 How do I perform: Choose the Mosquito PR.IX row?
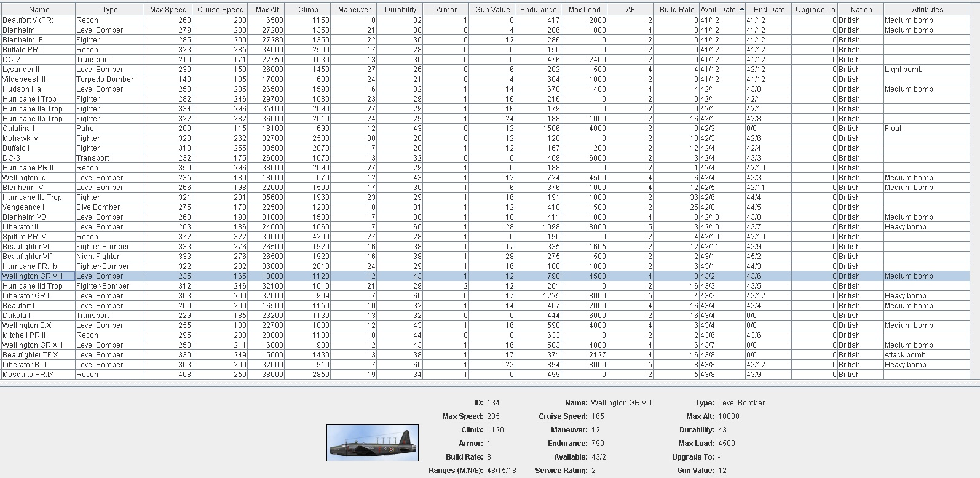click(486, 375)
